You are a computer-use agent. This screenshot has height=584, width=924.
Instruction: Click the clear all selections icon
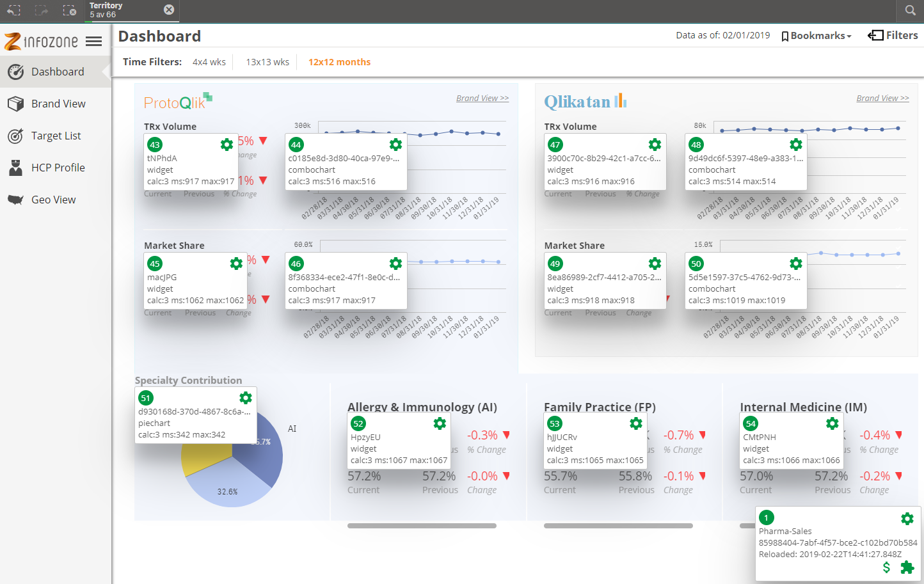coord(70,10)
